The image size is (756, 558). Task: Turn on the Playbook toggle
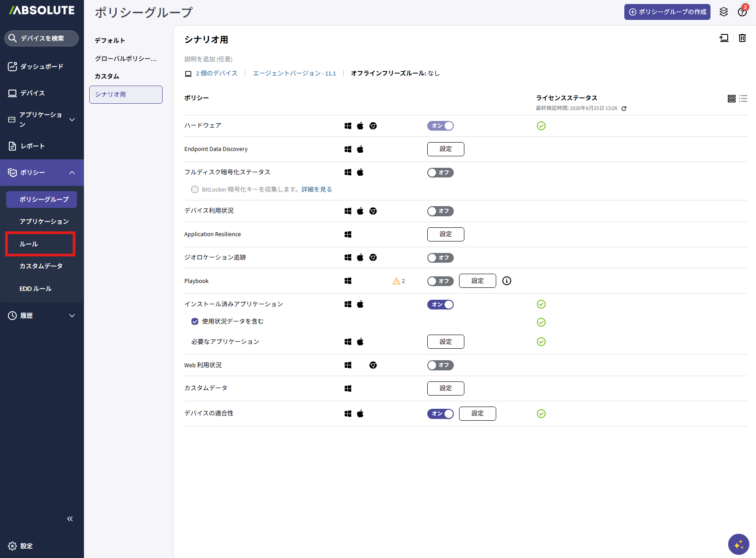441,281
